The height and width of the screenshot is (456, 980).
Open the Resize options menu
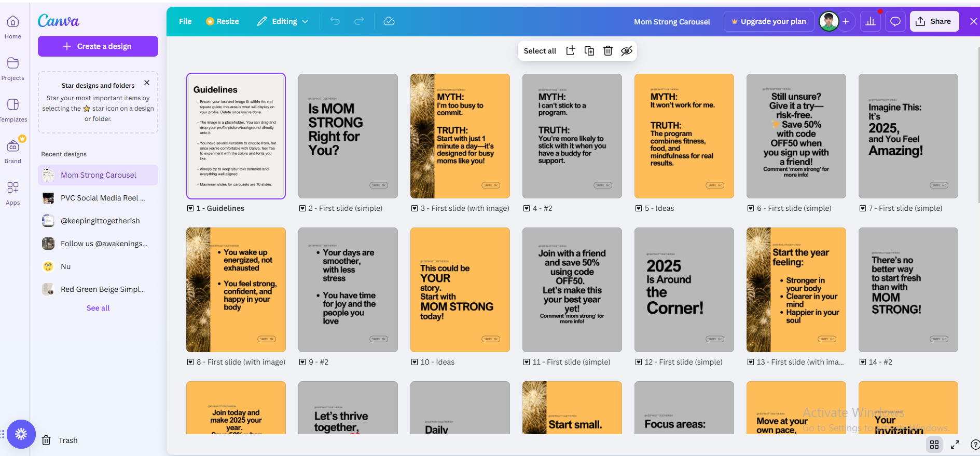223,21
